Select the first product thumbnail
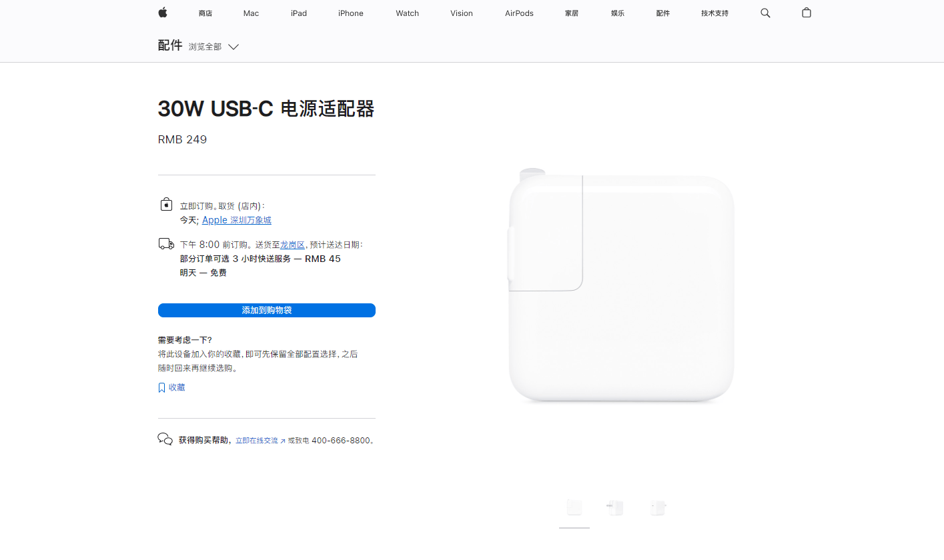 pyautogui.click(x=574, y=508)
